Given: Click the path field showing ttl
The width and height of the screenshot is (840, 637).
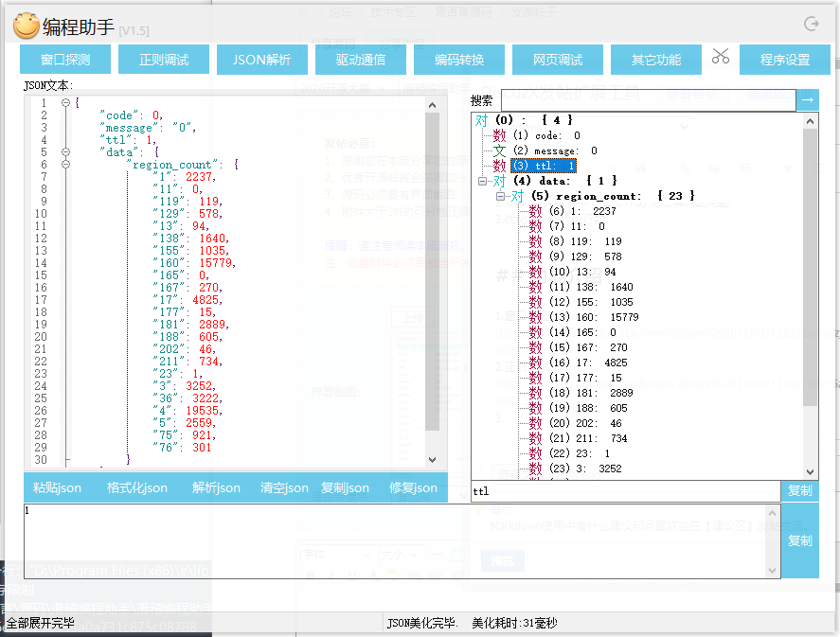Looking at the screenshot, I should [626, 491].
